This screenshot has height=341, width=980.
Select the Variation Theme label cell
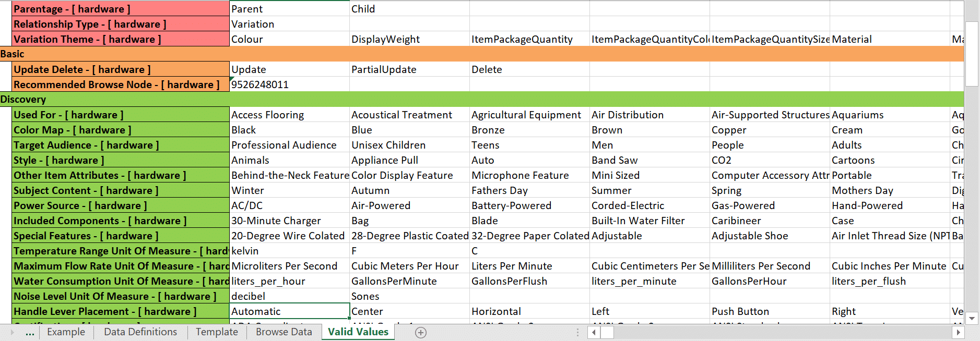pos(121,39)
